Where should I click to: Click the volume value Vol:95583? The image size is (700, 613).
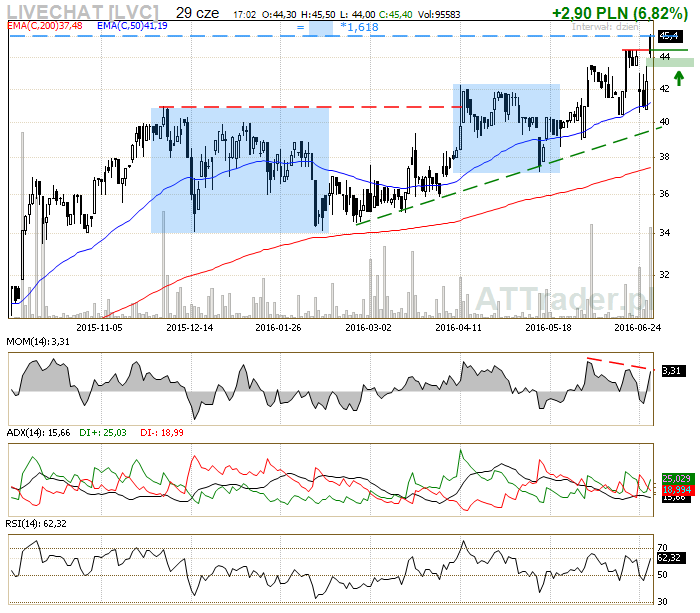(439, 15)
